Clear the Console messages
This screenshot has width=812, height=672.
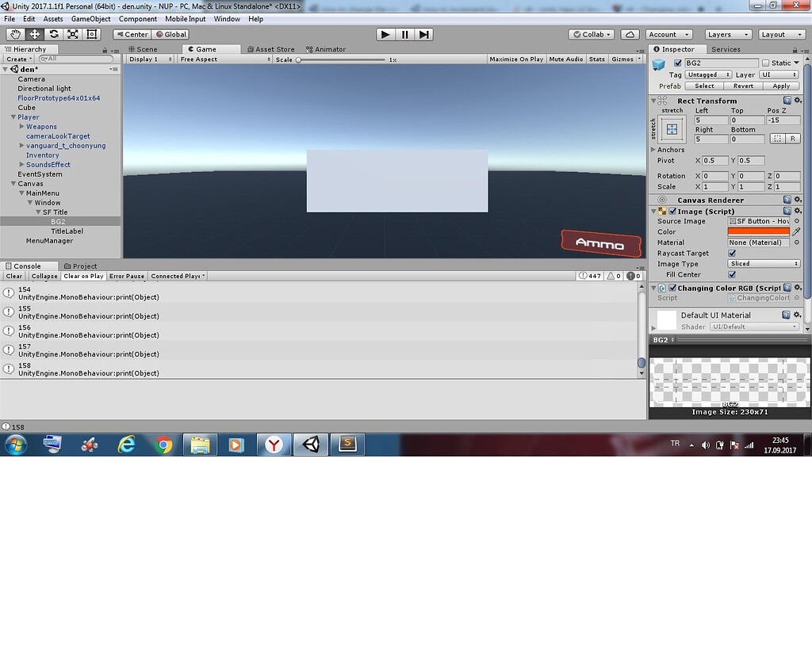point(13,276)
